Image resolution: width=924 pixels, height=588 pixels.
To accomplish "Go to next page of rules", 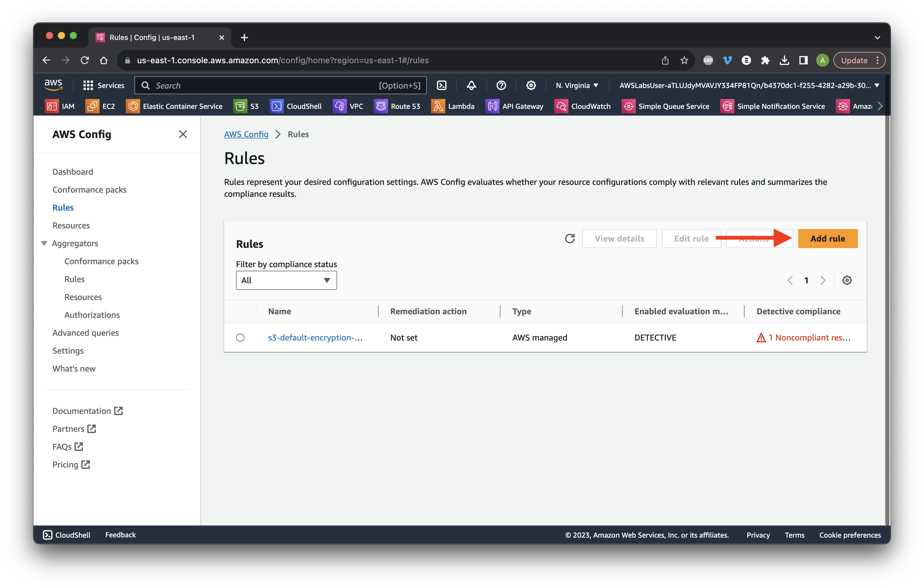I will click(823, 280).
